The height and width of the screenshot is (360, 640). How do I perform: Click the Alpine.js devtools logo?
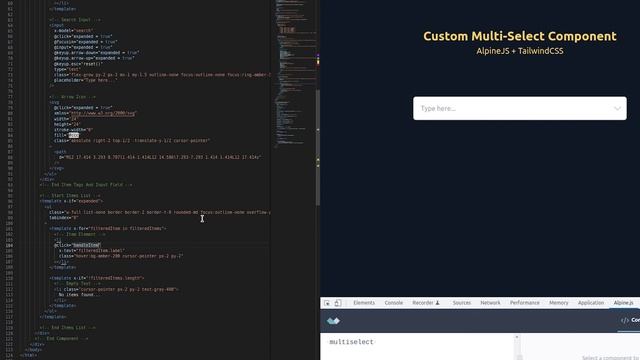333,321
